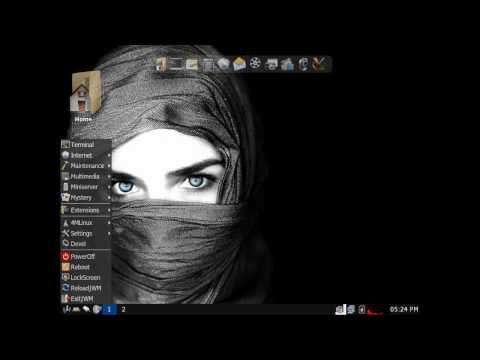Click the speaker dock icon
This screenshot has height=360, width=480.
303,64
